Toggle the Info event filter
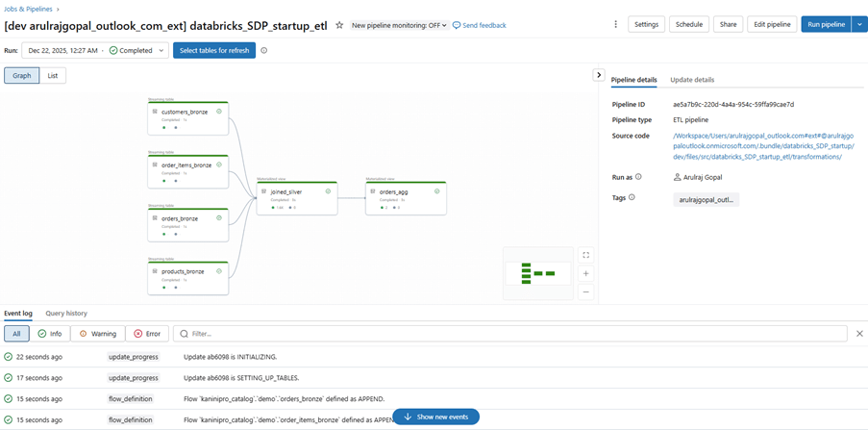This screenshot has width=868, height=430. pos(49,334)
